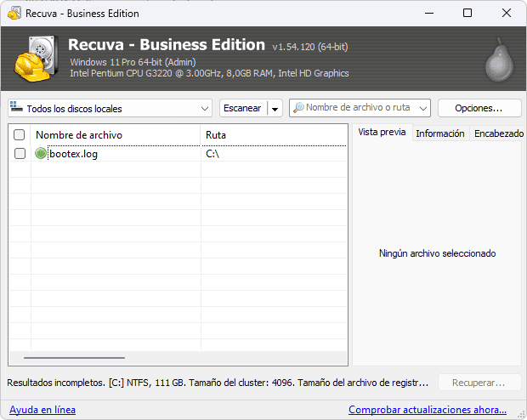Click the magnifier icon in the search box
This screenshot has height=420, width=527.
point(298,108)
